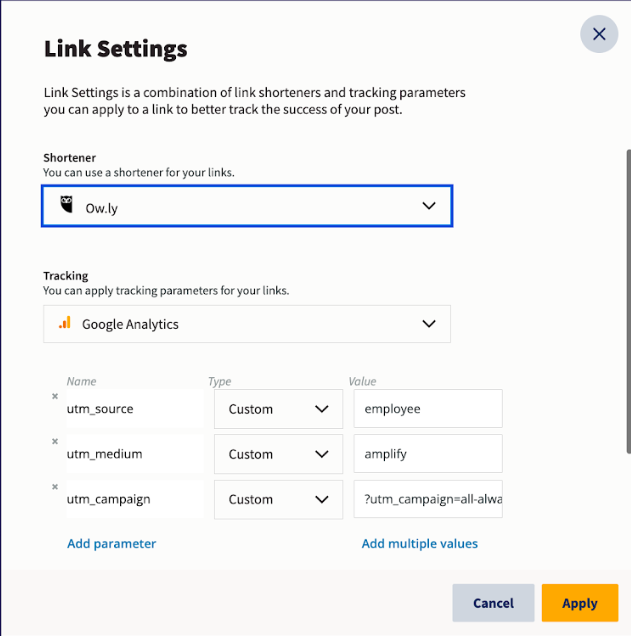Open the Ow.ly shortener dropdown

pos(247,206)
